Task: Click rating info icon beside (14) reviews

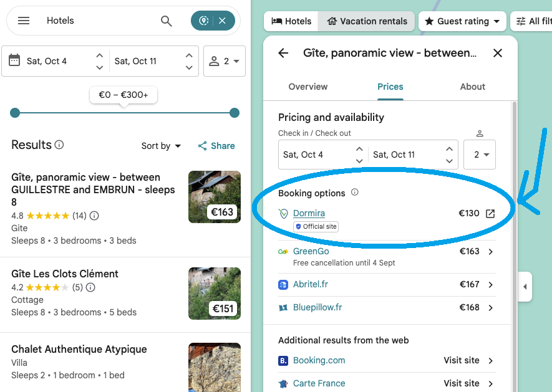Action: click(x=94, y=216)
